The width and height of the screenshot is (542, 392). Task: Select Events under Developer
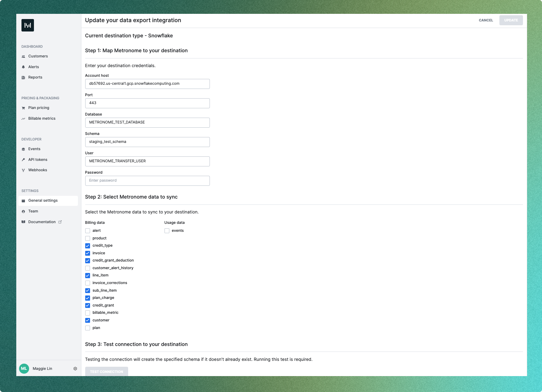48,149
